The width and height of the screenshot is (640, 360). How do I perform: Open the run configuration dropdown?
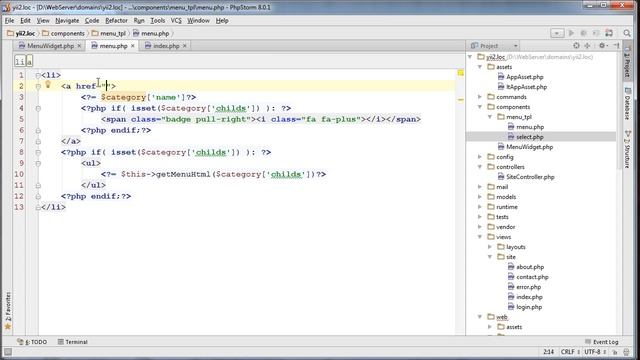[557, 33]
